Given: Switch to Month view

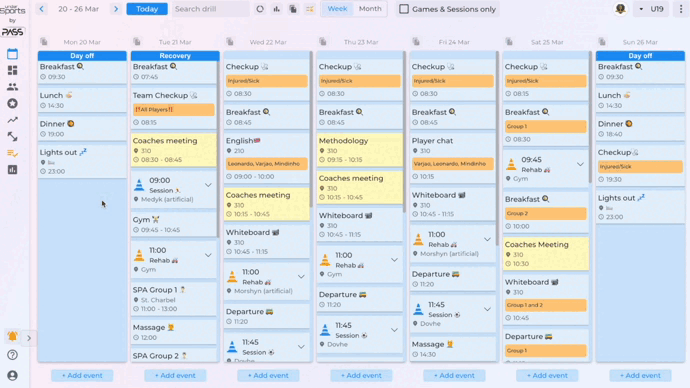Looking at the screenshot, I should click(370, 9).
